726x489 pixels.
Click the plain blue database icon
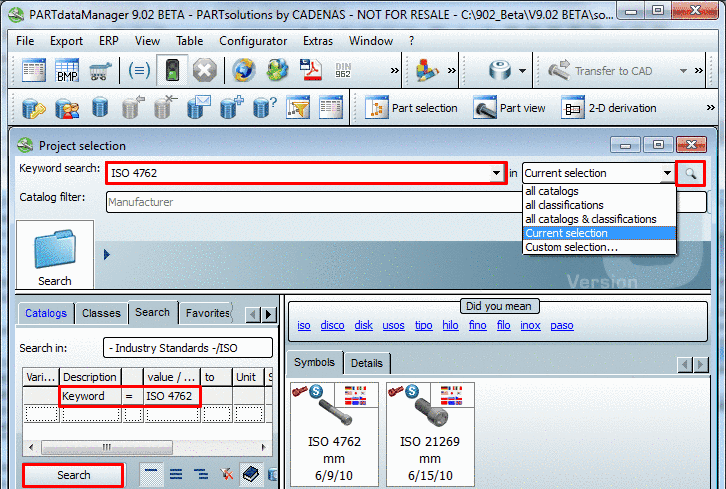(x=100, y=107)
